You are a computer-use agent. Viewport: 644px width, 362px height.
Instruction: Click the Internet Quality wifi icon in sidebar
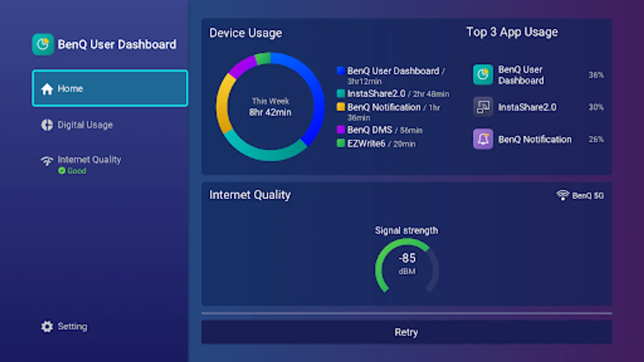[47, 161]
